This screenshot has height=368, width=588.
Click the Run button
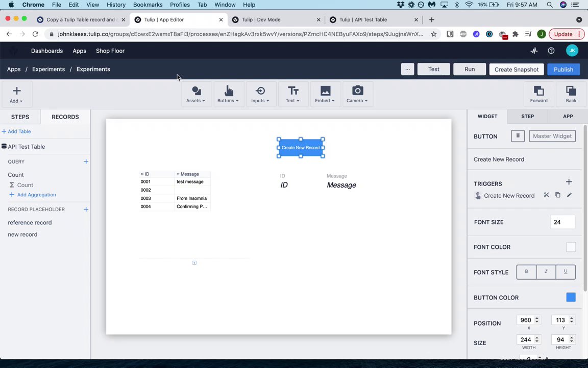tap(470, 69)
